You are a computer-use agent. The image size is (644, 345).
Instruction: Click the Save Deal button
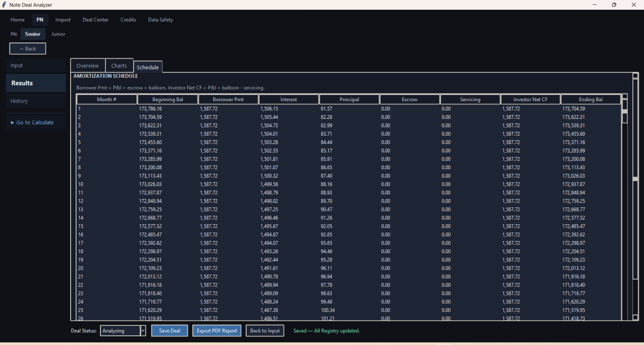pyautogui.click(x=170, y=331)
